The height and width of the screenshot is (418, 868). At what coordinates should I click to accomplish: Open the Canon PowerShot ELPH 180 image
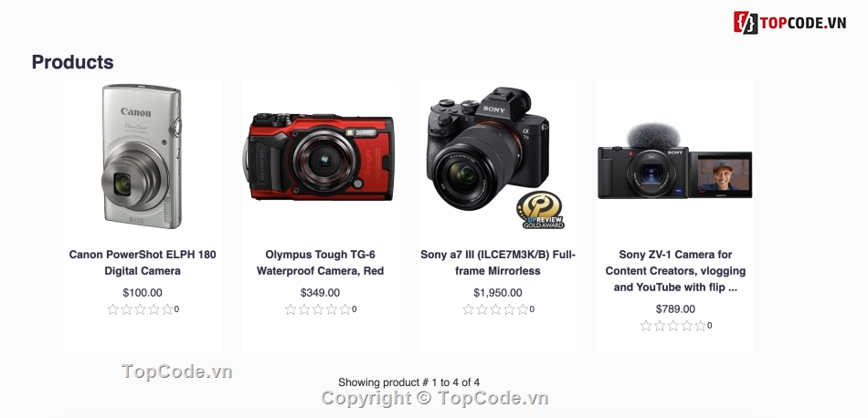pos(143,156)
